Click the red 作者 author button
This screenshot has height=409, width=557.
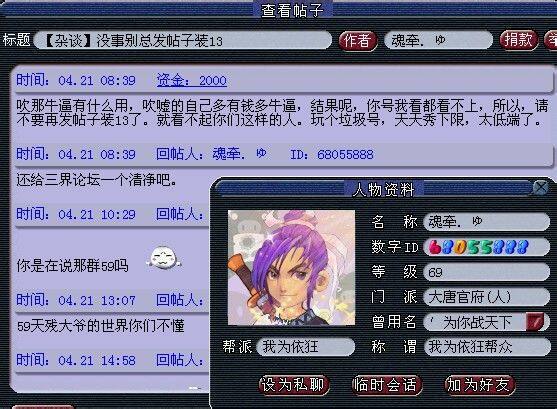click(357, 40)
